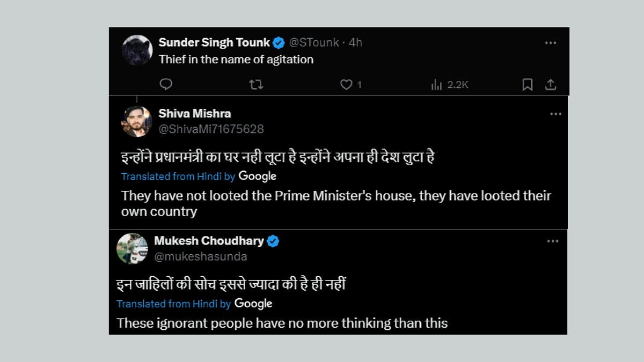Click Mukesh Choudhary's verified badge
This screenshot has height=362, width=644.
273,241
